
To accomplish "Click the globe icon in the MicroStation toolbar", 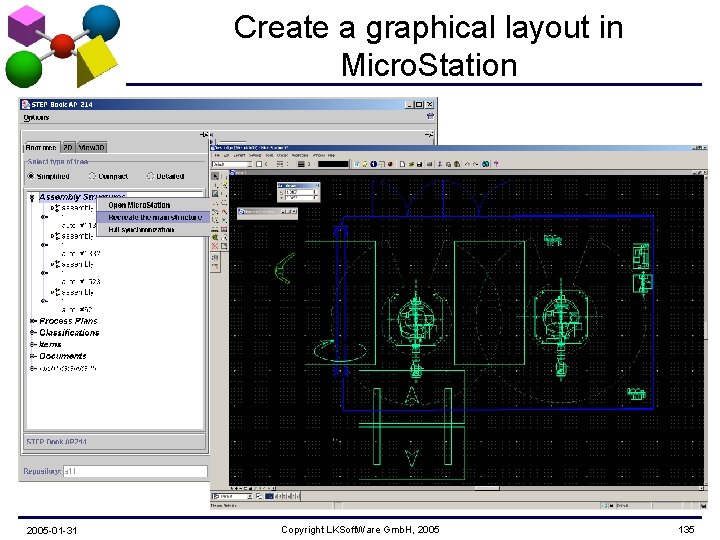I will [485, 164].
